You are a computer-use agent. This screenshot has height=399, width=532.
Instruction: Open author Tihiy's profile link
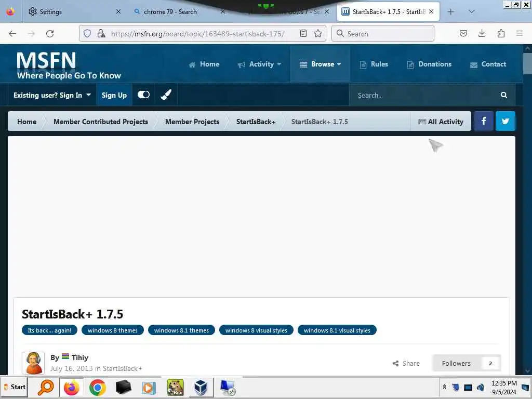point(79,357)
